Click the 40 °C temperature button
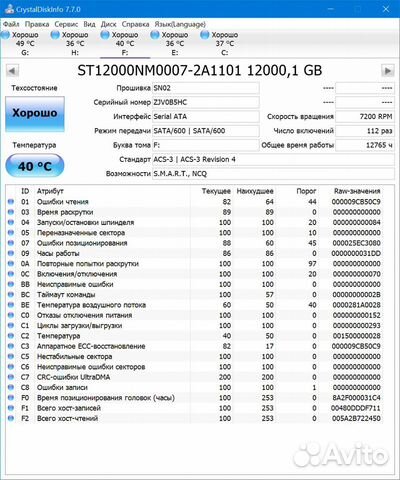The image size is (400, 480). 35,166
